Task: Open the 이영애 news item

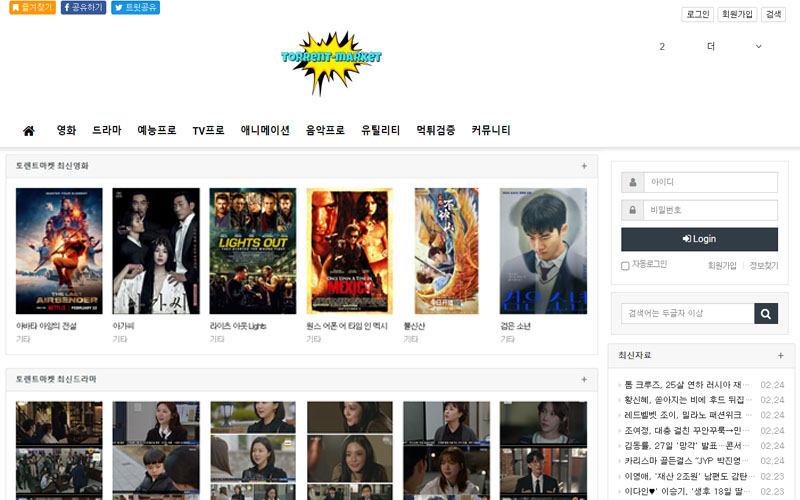Action: [x=687, y=476]
